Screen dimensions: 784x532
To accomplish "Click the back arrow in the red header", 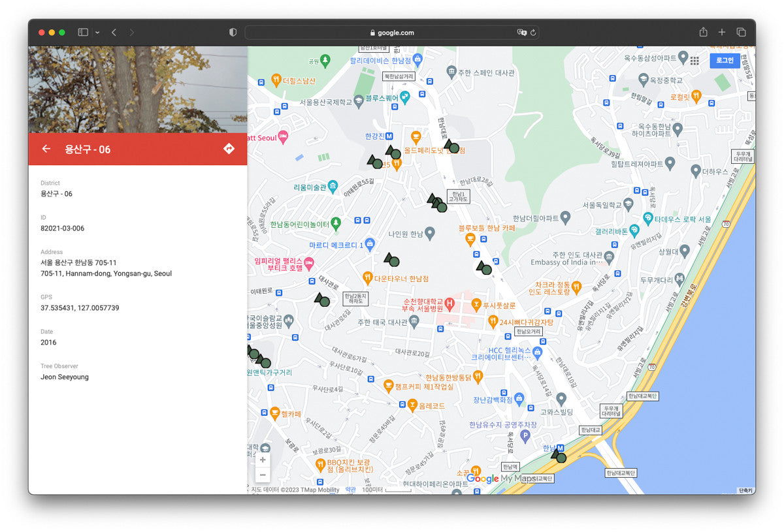I will 46,149.
